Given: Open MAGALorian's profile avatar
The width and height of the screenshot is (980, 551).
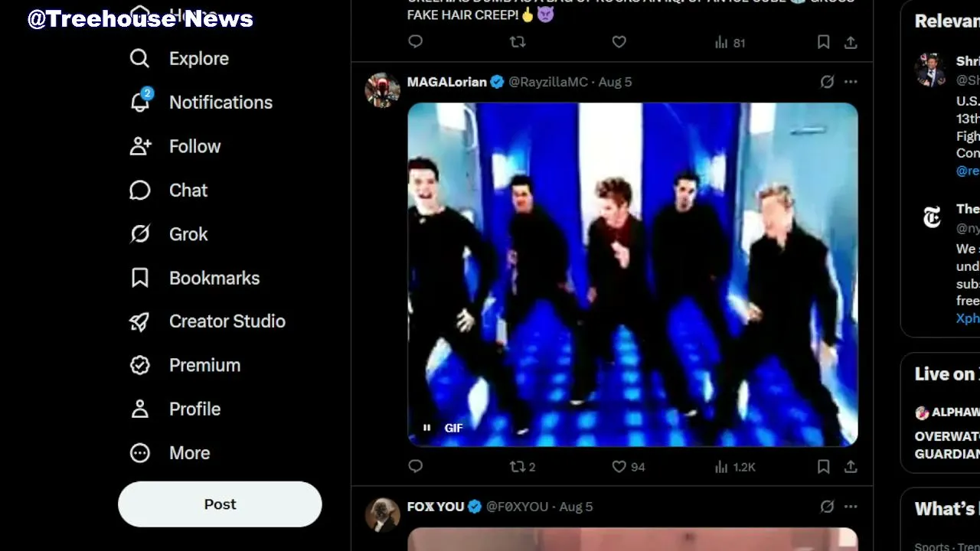Looking at the screenshot, I should click(x=382, y=90).
